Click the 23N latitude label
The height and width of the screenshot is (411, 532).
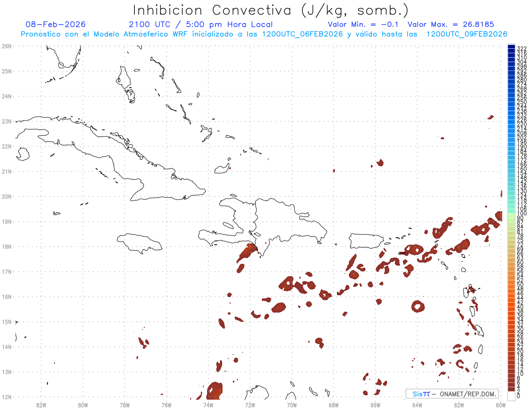(6, 121)
